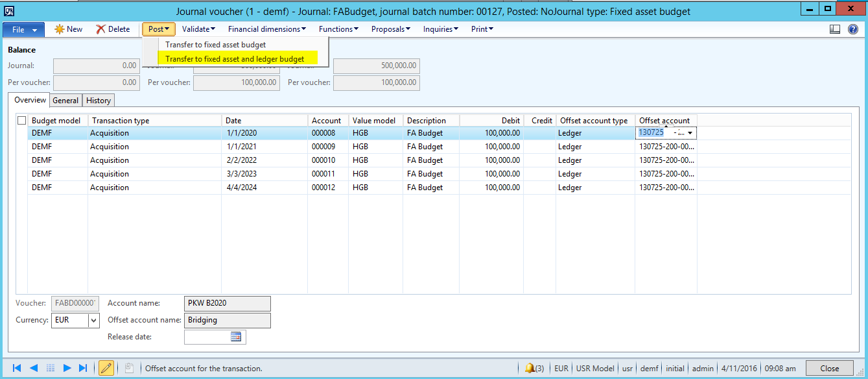Jump to last record arrow
Image resolution: width=868 pixels, height=379 pixels.
(83, 368)
